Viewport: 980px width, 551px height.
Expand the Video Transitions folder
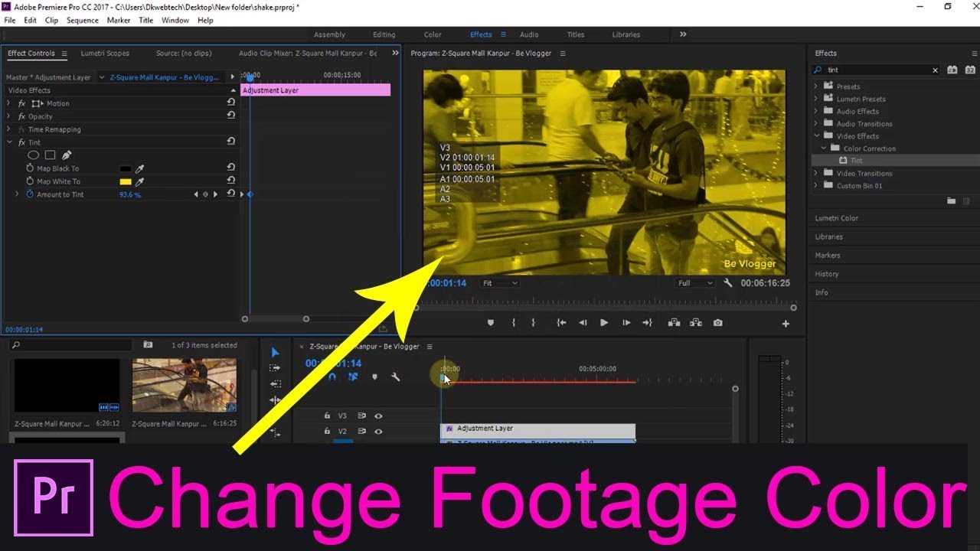tap(815, 173)
